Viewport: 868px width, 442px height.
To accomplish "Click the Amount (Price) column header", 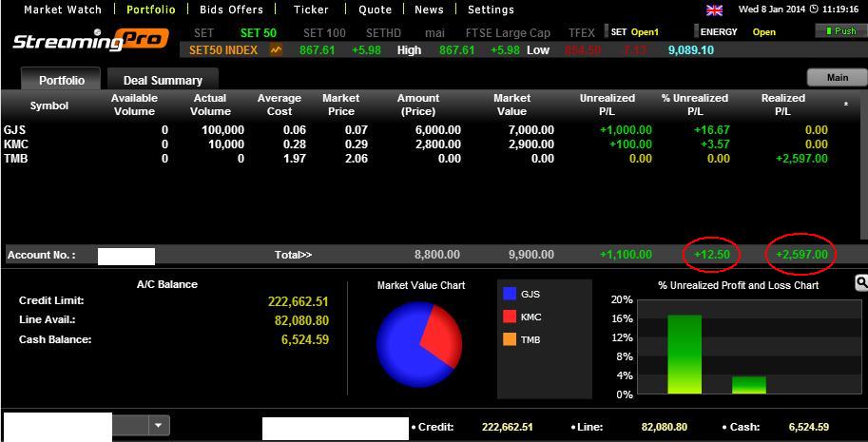I will tap(418, 105).
